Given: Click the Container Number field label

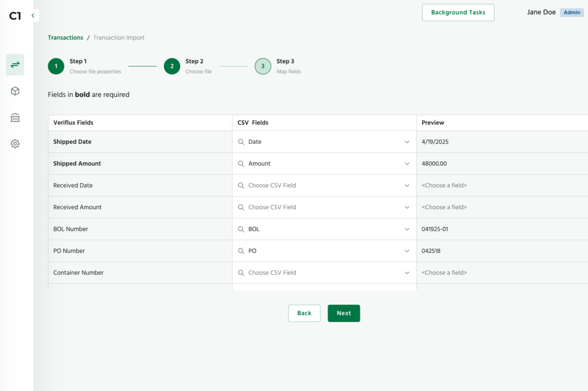Looking at the screenshot, I should 78,273.
